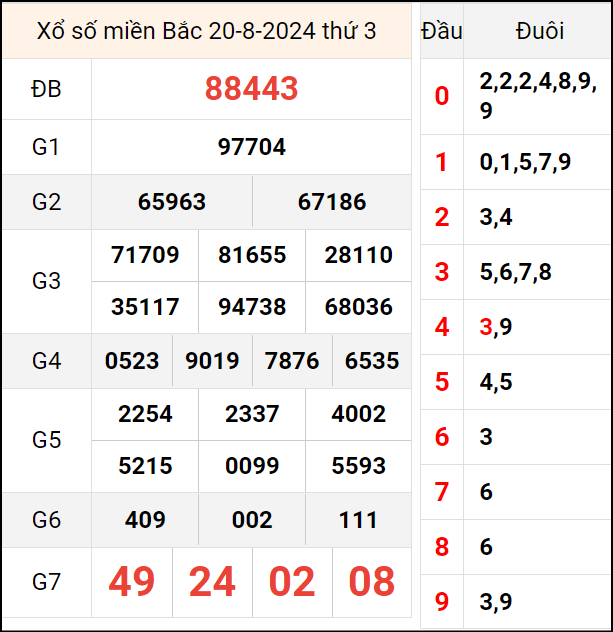Viewport: 613px width, 632px height.
Task: Click G5 number 0099
Action: tap(252, 466)
